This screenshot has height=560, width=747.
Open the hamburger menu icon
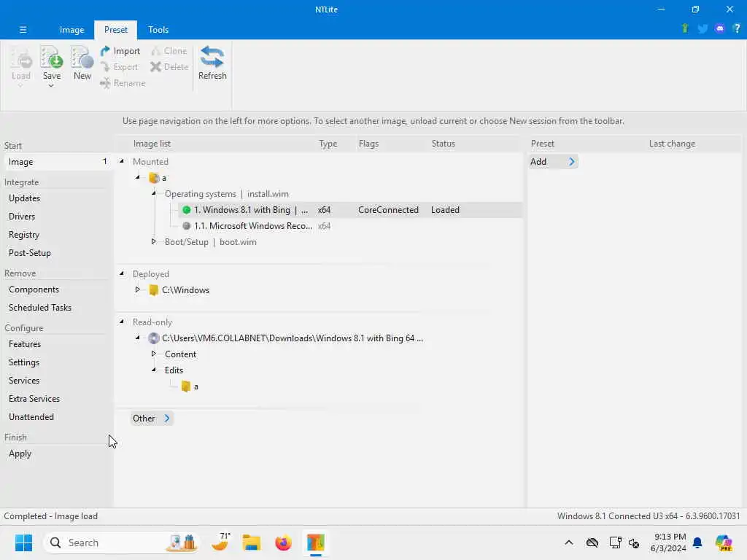(x=23, y=29)
